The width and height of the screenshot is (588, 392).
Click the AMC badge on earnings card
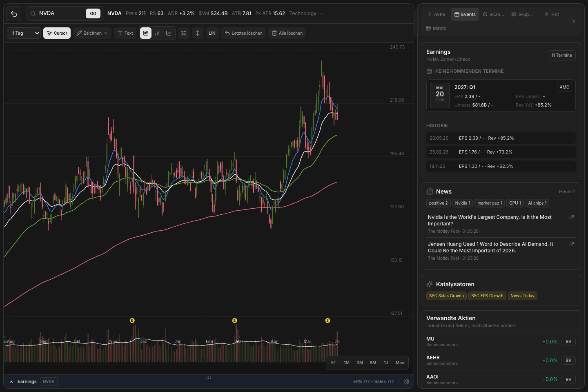(x=564, y=87)
